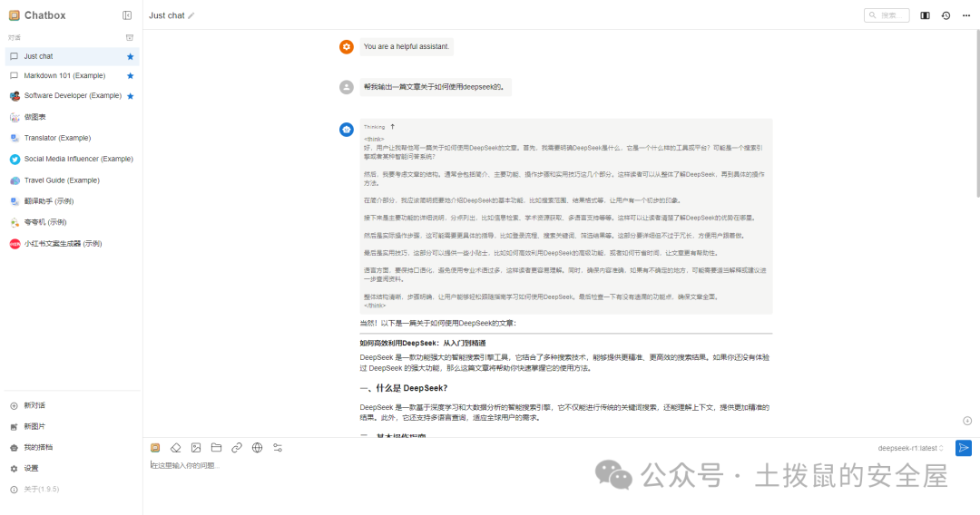Image resolution: width=980 pixels, height=515 pixels.
Task: Open the conversation settings sliders icon
Action: pyautogui.click(x=278, y=448)
